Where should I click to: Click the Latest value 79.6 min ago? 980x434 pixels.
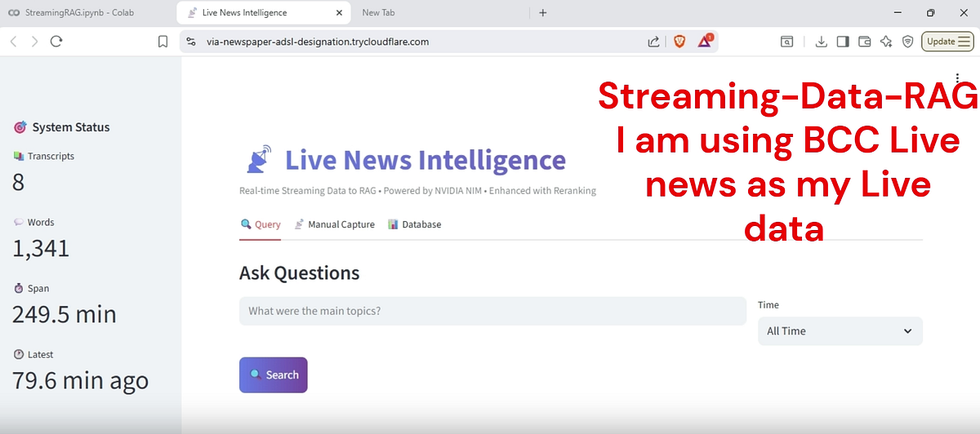pyautogui.click(x=81, y=380)
